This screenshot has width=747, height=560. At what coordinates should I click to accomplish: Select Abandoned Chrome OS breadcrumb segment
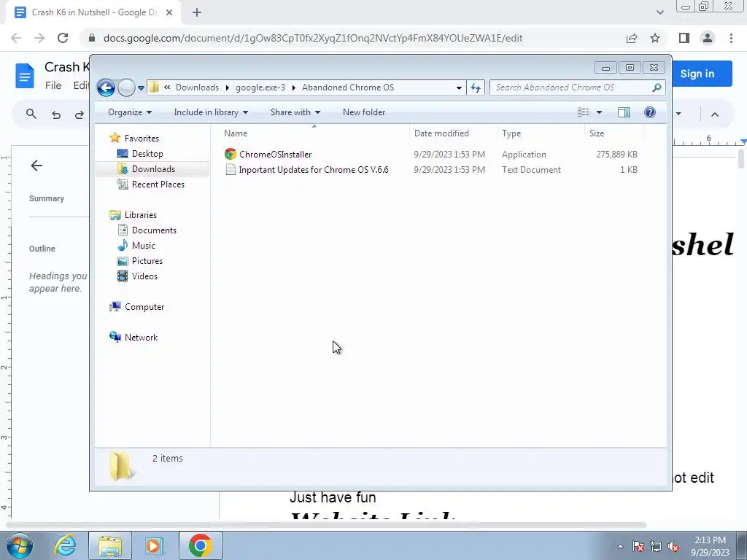pos(348,87)
